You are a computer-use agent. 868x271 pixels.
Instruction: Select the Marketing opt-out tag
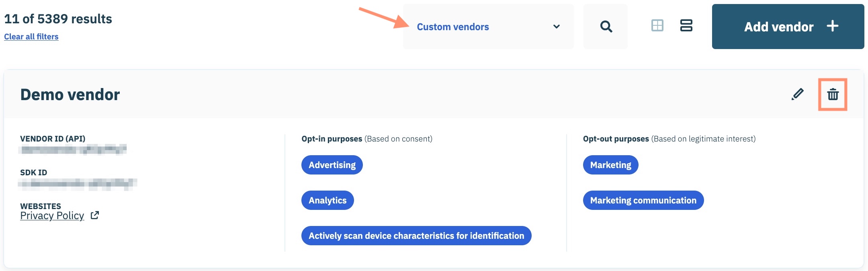click(610, 165)
